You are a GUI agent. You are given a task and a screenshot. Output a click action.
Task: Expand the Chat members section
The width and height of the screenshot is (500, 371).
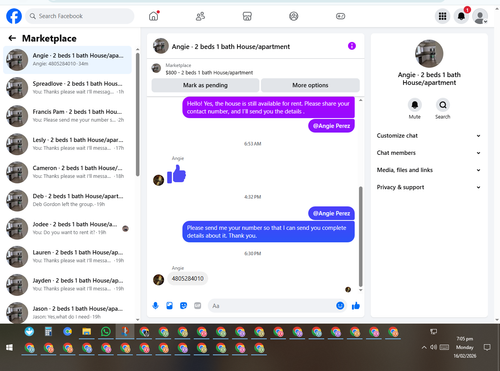pos(429,153)
